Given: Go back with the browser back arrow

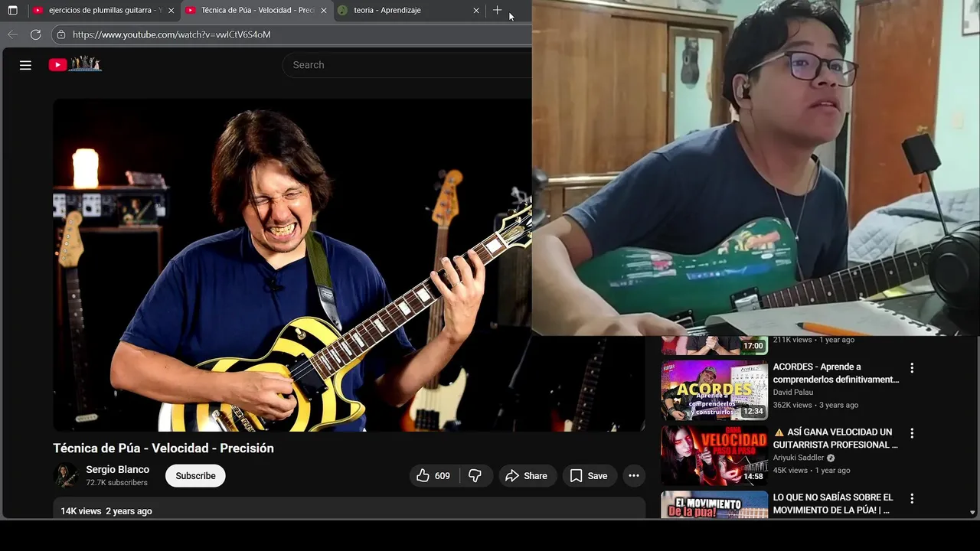Looking at the screenshot, I should tap(12, 34).
